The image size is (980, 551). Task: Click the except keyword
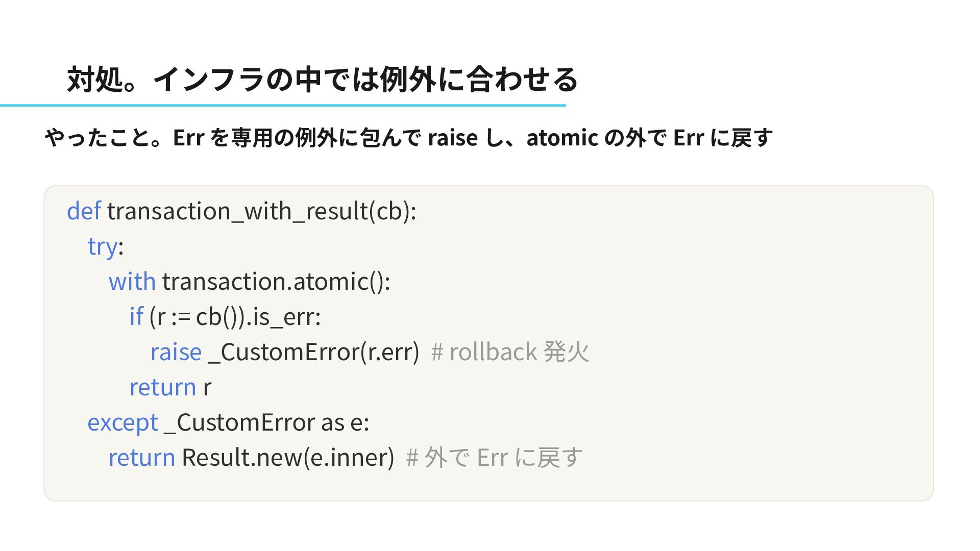[x=122, y=423]
